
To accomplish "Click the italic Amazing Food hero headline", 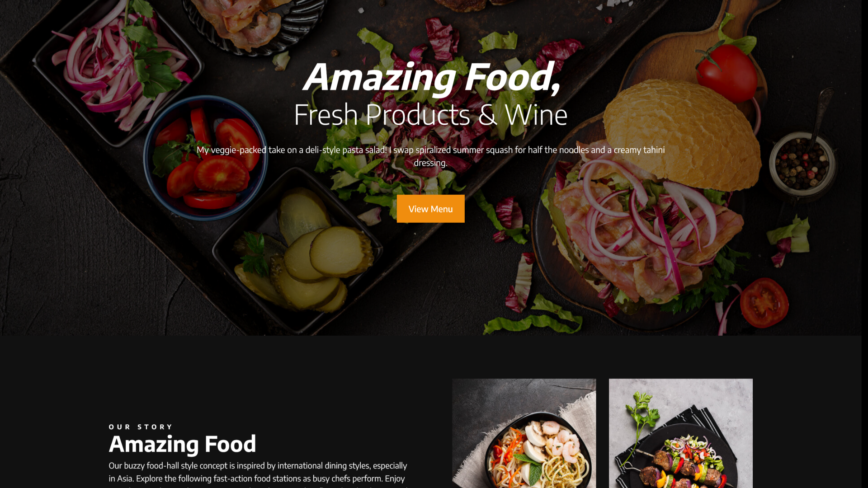I will point(431,78).
